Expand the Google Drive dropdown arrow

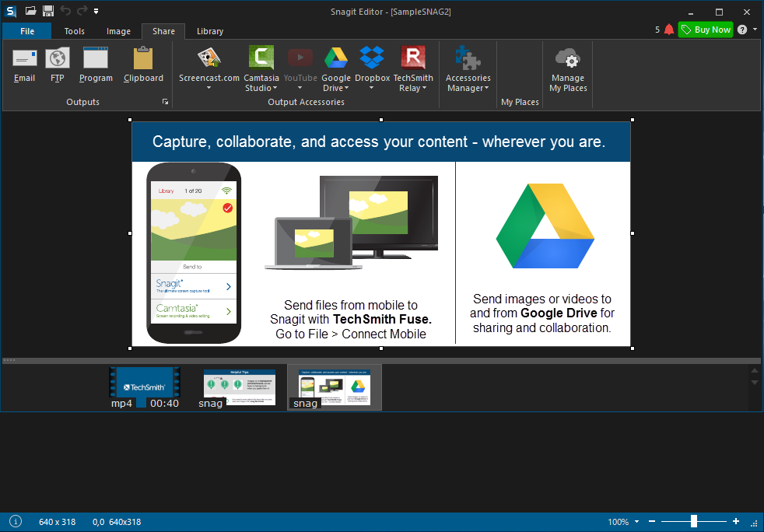coord(346,88)
